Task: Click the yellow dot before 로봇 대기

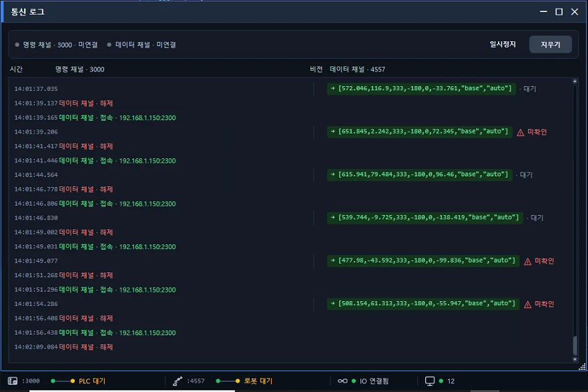Action: (x=238, y=381)
